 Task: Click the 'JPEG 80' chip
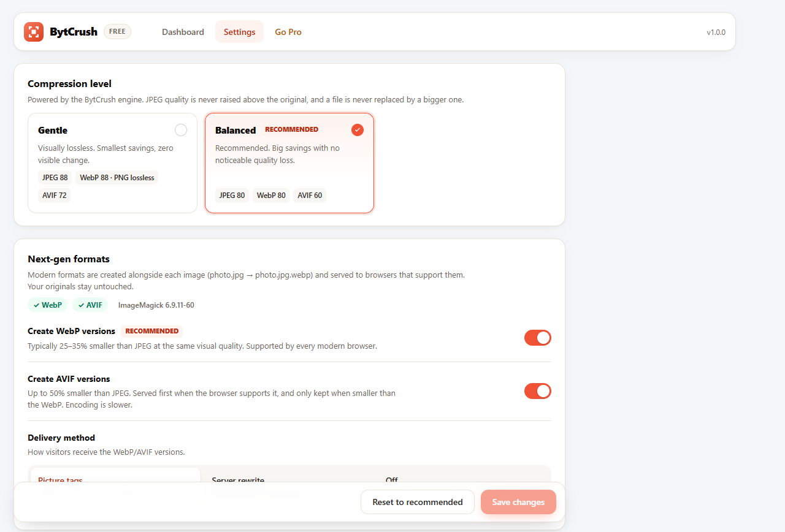click(x=232, y=196)
